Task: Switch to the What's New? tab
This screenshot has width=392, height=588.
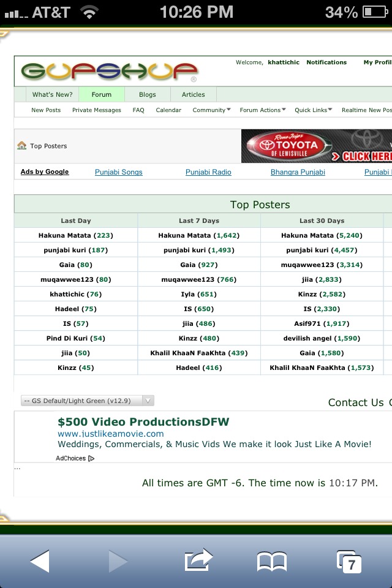Action: coord(53,94)
